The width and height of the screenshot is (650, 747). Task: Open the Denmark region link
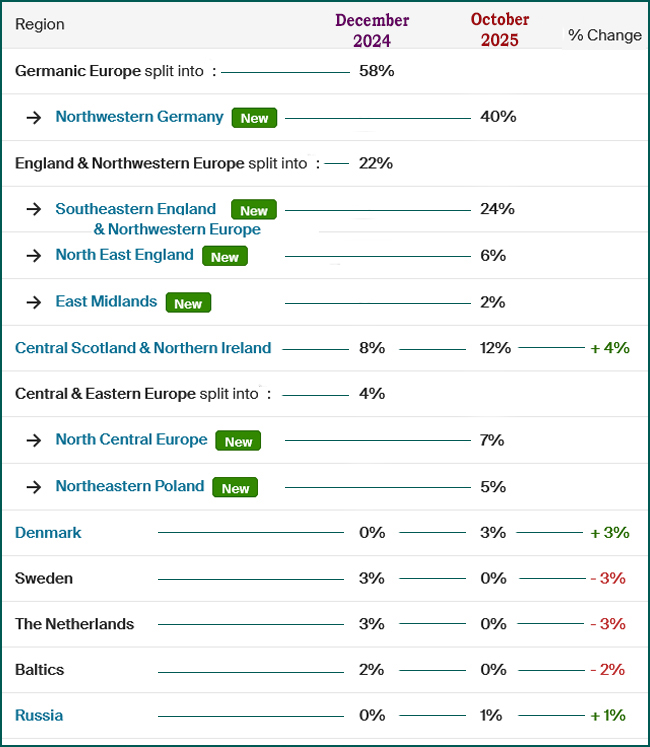[x=48, y=533]
